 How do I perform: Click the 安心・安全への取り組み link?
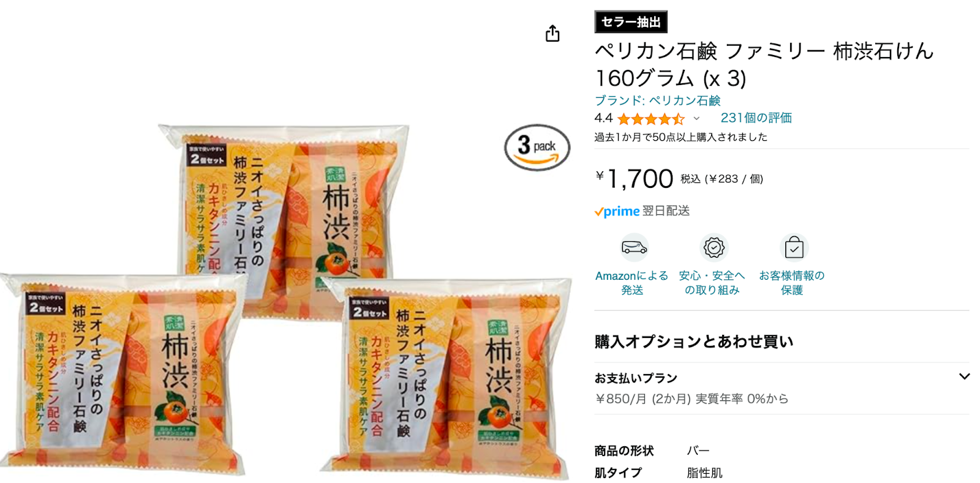pos(712,283)
